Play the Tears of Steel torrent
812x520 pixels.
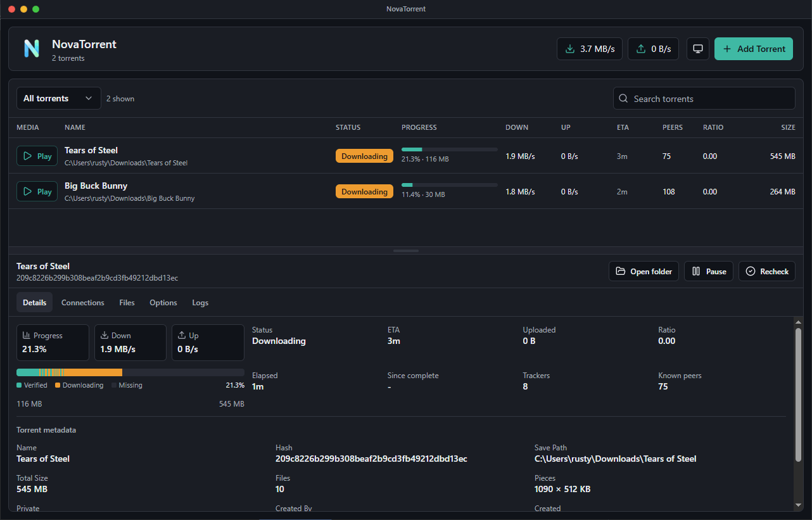coord(37,156)
